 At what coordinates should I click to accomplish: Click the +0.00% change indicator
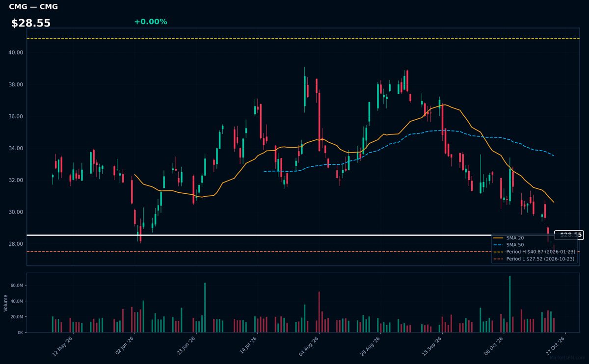coord(150,22)
